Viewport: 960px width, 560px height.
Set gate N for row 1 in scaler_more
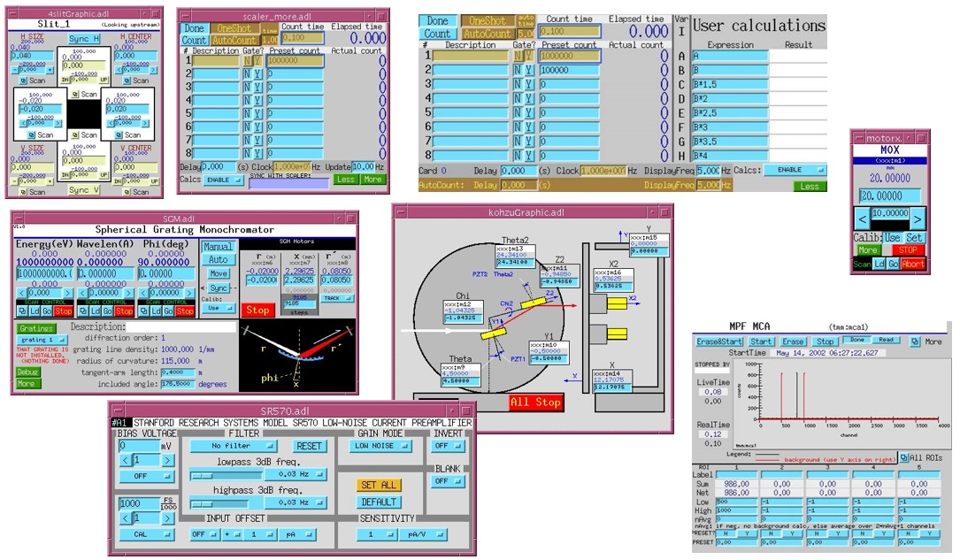(248, 60)
